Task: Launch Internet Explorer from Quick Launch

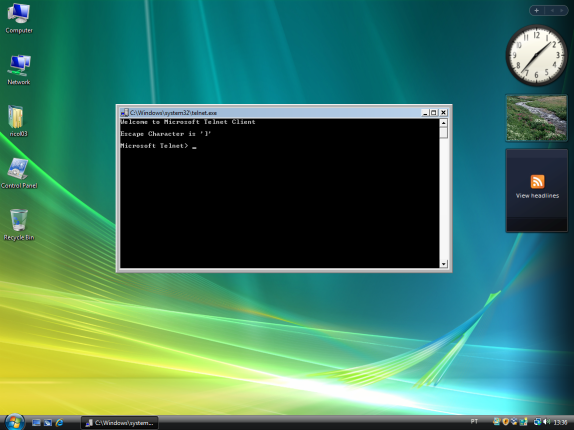Action: 59,423
